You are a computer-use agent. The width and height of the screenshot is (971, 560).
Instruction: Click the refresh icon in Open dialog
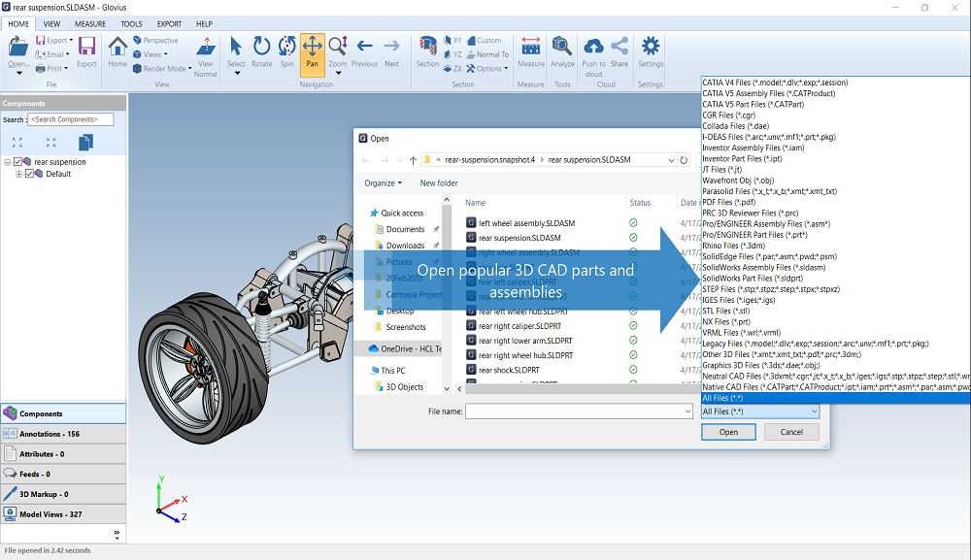[684, 160]
